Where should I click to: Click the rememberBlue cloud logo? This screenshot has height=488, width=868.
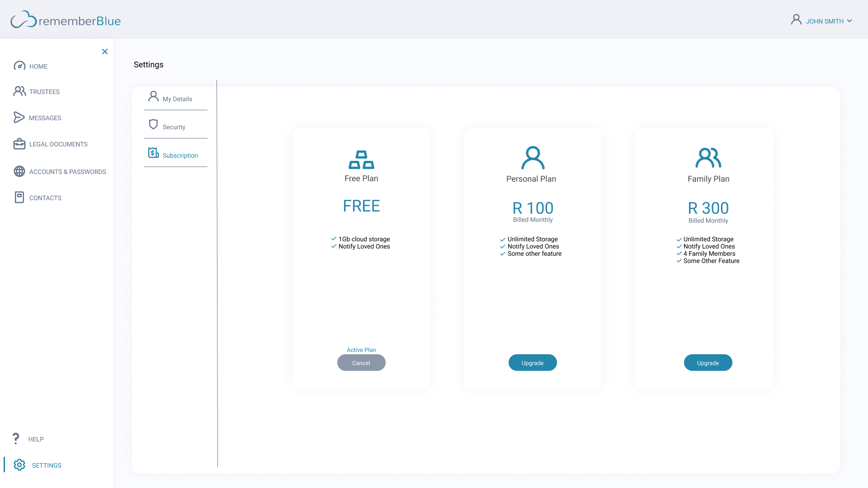pyautogui.click(x=24, y=20)
